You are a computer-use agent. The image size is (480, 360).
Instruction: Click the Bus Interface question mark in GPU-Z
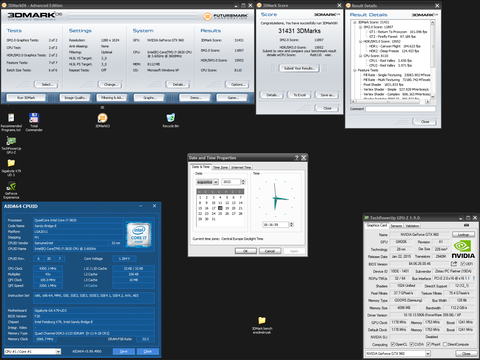pyautogui.click(x=473, y=278)
